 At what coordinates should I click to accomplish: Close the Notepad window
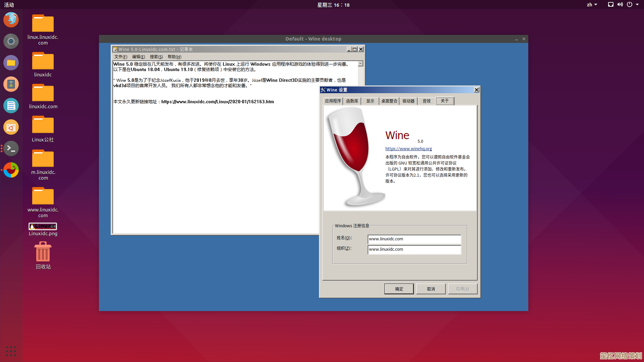point(361,49)
